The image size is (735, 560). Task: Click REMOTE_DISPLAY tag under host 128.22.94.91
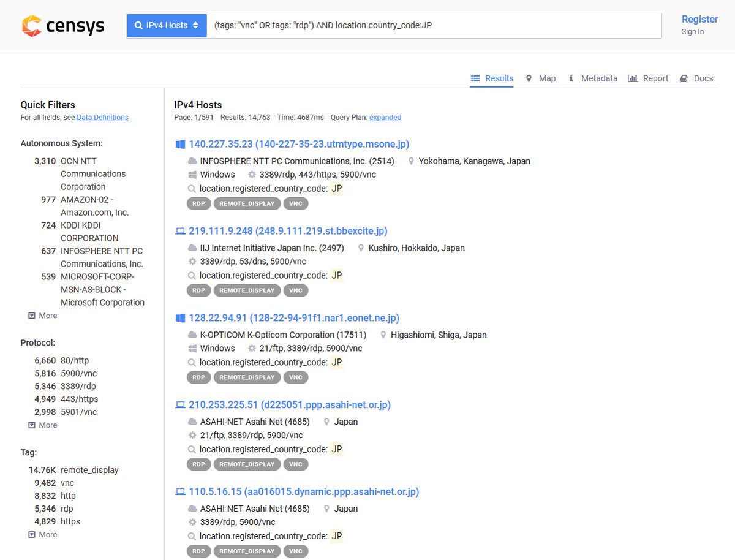[247, 377]
